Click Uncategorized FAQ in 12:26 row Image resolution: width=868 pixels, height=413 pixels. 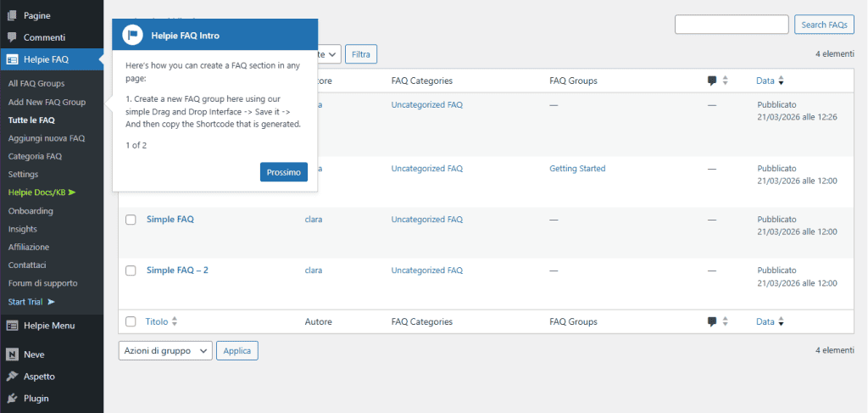(x=427, y=104)
